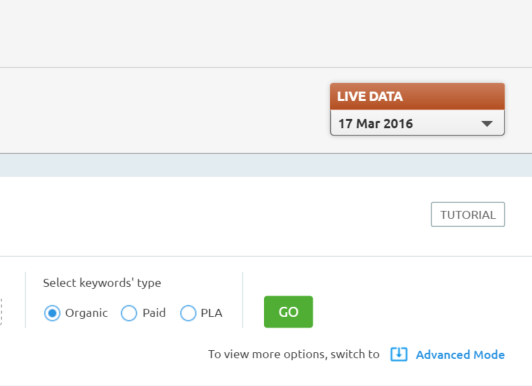Click the Select keywords' type heading
The height and width of the screenshot is (386, 532).
coord(102,283)
